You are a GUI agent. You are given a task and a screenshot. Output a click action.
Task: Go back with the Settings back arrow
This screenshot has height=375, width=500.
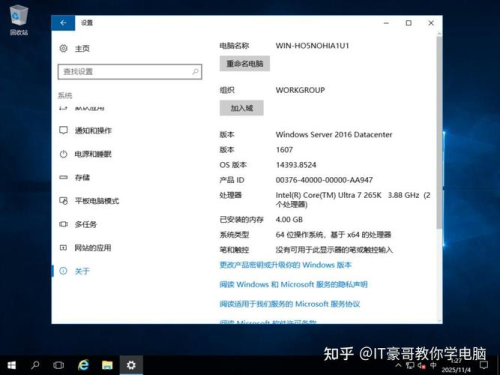pyautogui.click(x=63, y=23)
